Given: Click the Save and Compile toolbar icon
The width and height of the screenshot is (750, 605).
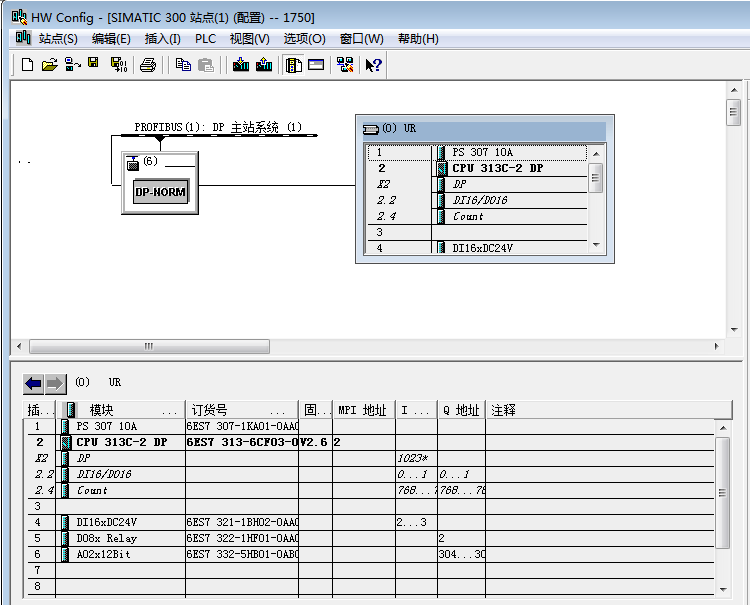Looking at the screenshot, I should click(118, 65).
